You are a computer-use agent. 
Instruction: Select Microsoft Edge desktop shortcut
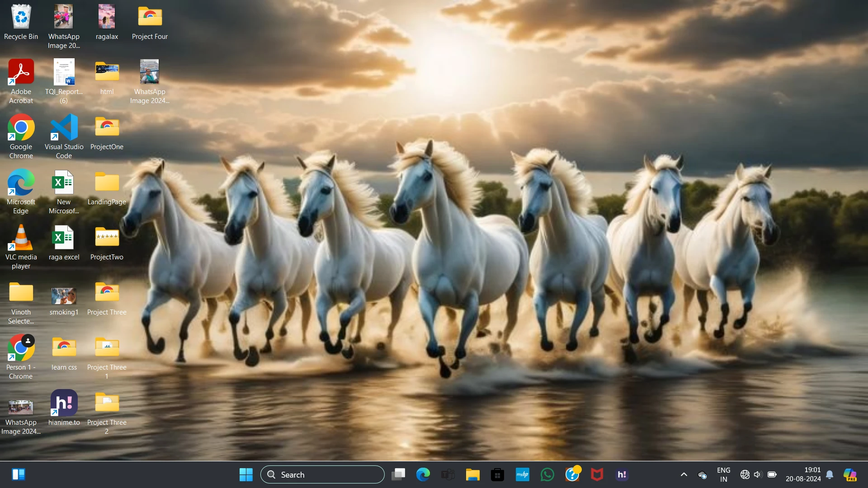pos(21,192)
